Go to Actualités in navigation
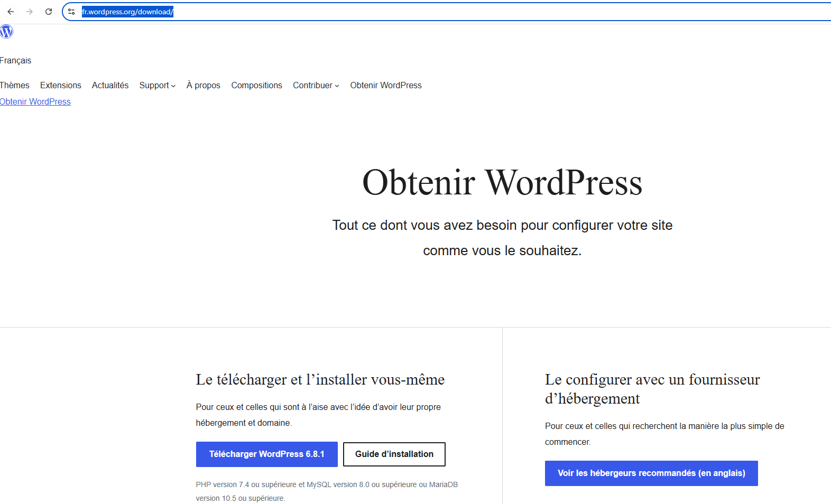This screenshot has width=831, height=504. click(x=110, y=85)
